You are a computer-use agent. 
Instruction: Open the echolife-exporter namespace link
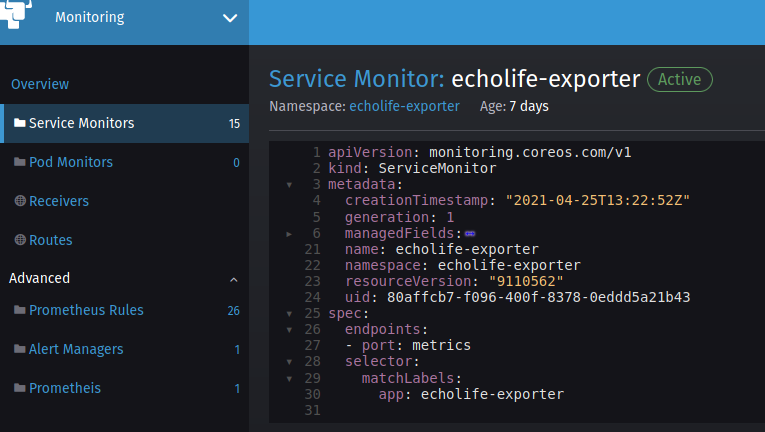pyautogui.click(x=404, y=106)
